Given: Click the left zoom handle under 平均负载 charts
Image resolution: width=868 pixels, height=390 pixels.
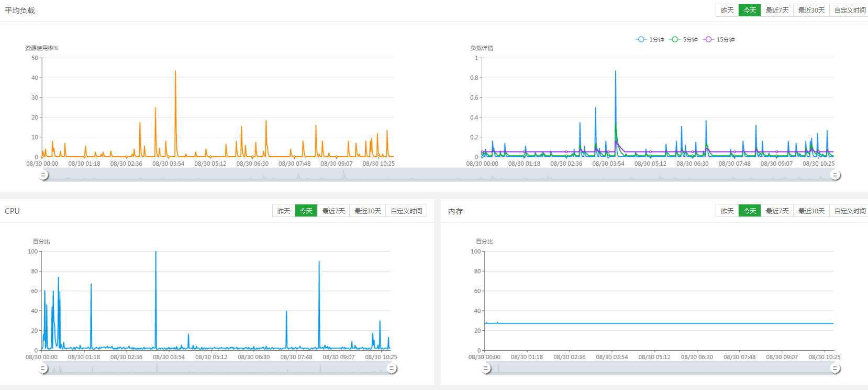Looking at the screenshot, I should (44, 175).
